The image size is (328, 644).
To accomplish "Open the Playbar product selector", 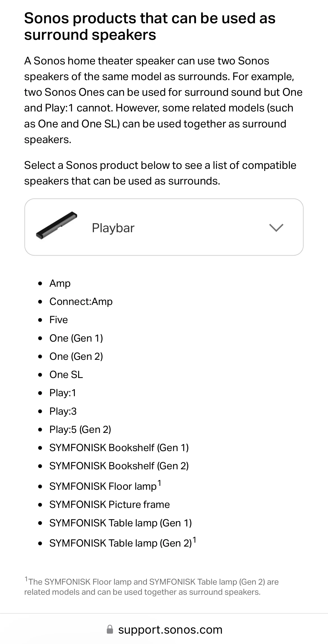I will [x=164, y=227].
